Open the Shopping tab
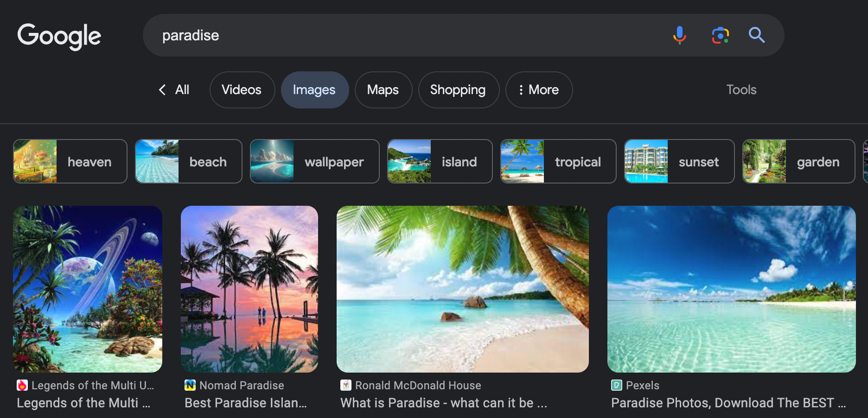The height and width of the screenshot is (418, 868). click(458, 90)
